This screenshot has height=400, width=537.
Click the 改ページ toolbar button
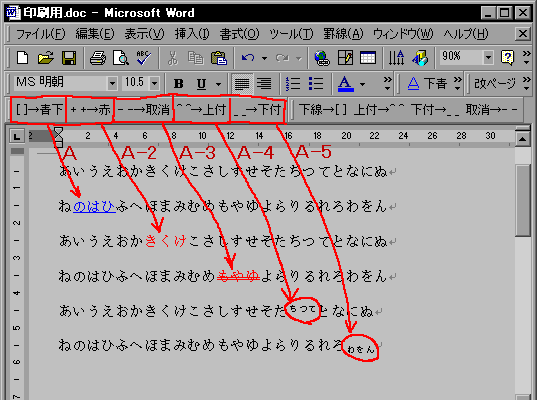click(x=495, y=83)
